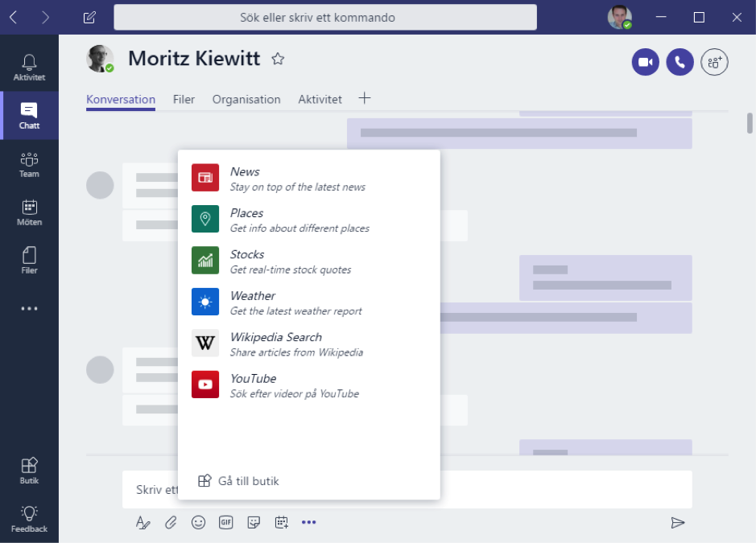Switch to the Konversation tab
The height and width of the screenshot is (543, 756).
click(x=121, y=99)
